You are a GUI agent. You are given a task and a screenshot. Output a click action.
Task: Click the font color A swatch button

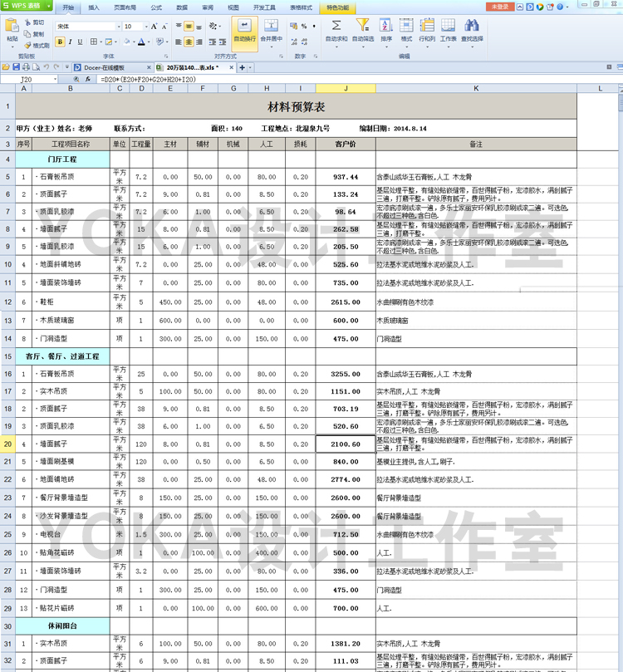pos(142,42)
